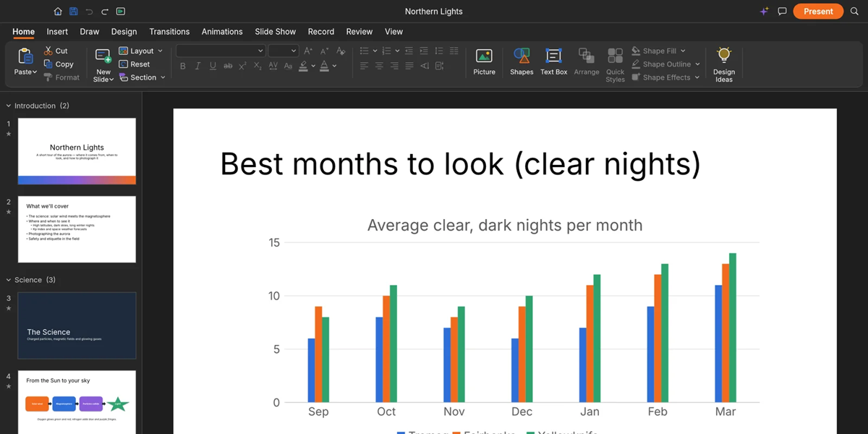Toggle underline formatting
The height and width of the screenshot is (434, 868).
[213, 66]
